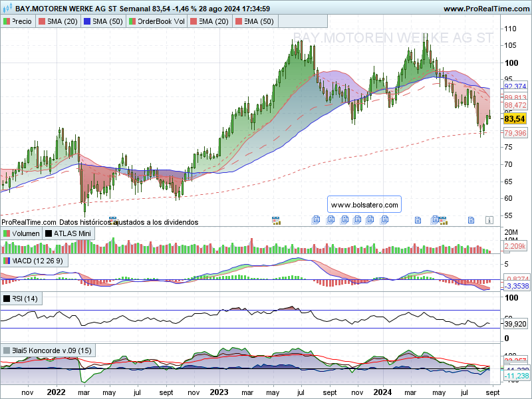The width and height of the screenshot is (532, 399).
Task: Open the single document icon at July 2024
Action: pos(471,220)
